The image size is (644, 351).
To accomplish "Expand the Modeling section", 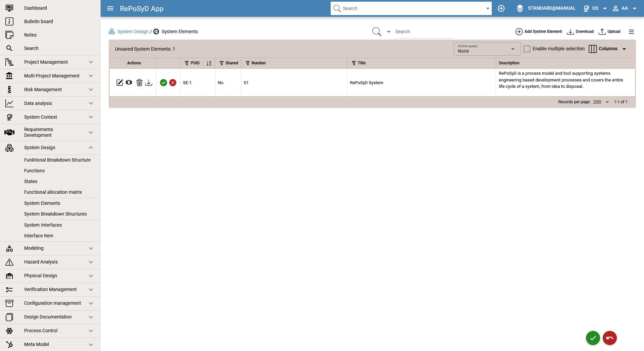I will coord(50,248).
